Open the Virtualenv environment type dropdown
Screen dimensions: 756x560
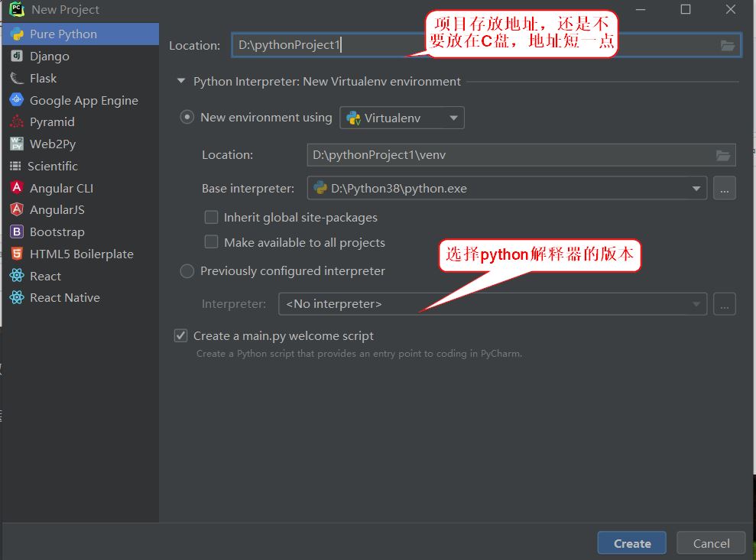pyautogui.click(x=402, y=118)
